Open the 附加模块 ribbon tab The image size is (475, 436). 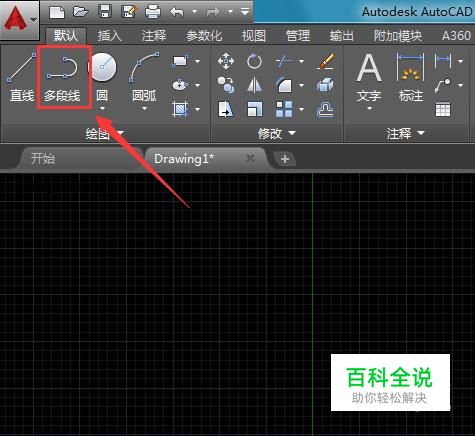click(x=398, y=35)
